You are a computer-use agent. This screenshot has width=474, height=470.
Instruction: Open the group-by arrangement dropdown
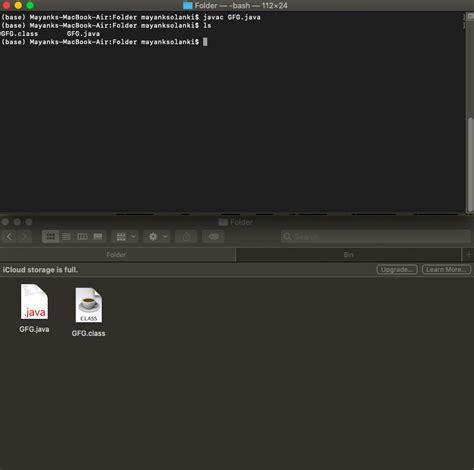tap(125, 237)
